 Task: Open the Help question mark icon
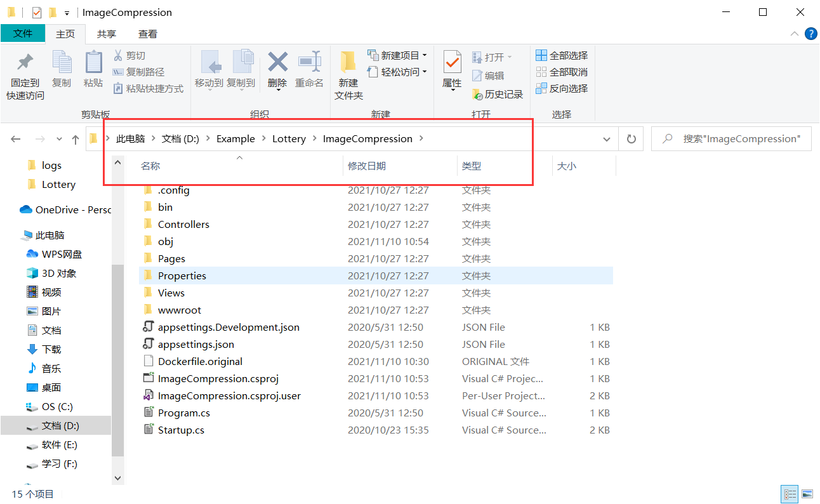[810, 34]
